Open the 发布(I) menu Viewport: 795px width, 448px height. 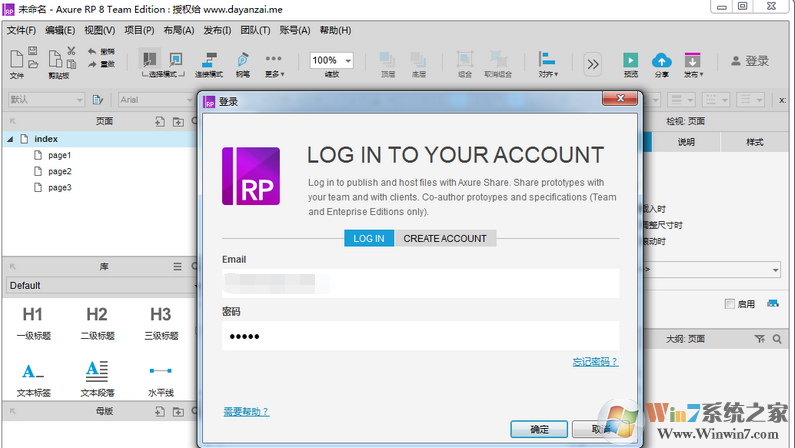click(217, 30)
